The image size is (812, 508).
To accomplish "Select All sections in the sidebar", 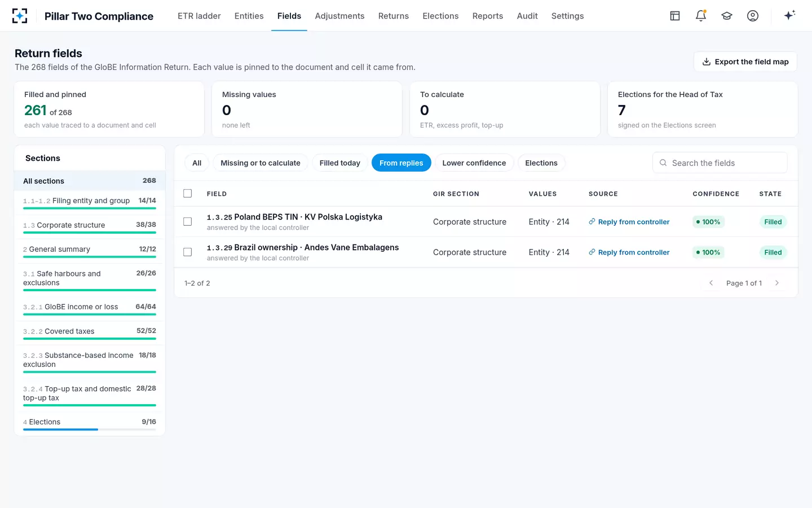I will (90, 181).
